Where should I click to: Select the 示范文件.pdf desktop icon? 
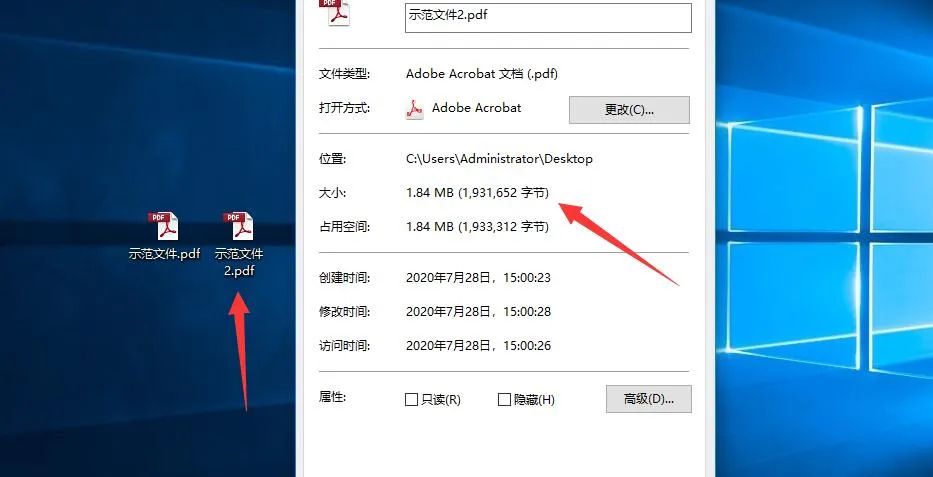(164, 236)
